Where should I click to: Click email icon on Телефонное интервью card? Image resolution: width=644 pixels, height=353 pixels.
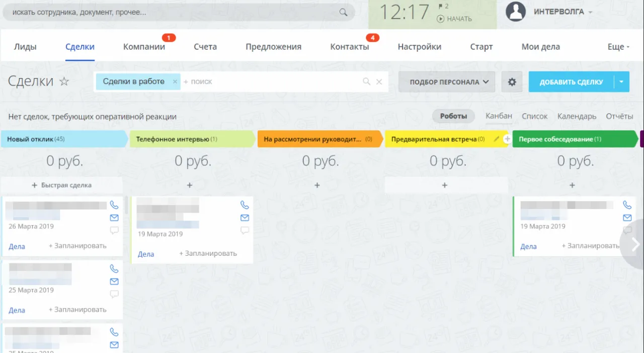(x=245, y=218)
